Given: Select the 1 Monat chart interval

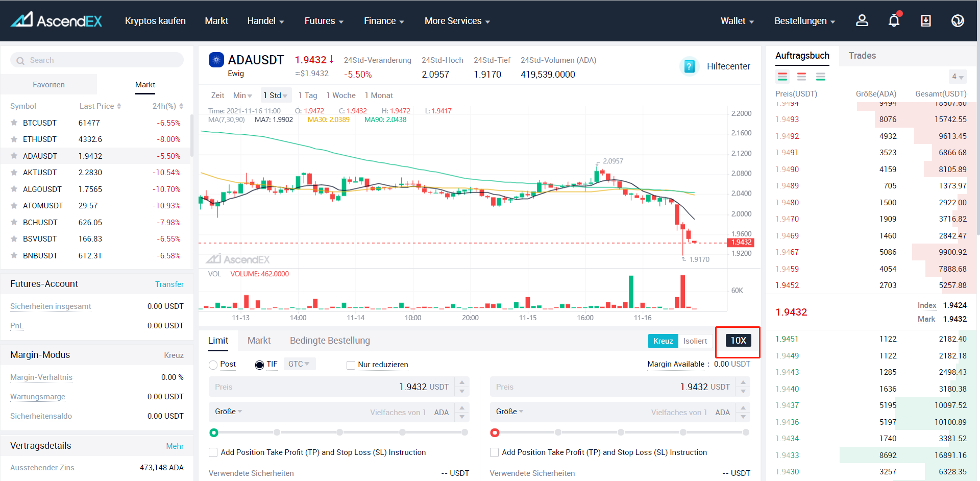Looking at the screenshot, I should coord(379,95).
